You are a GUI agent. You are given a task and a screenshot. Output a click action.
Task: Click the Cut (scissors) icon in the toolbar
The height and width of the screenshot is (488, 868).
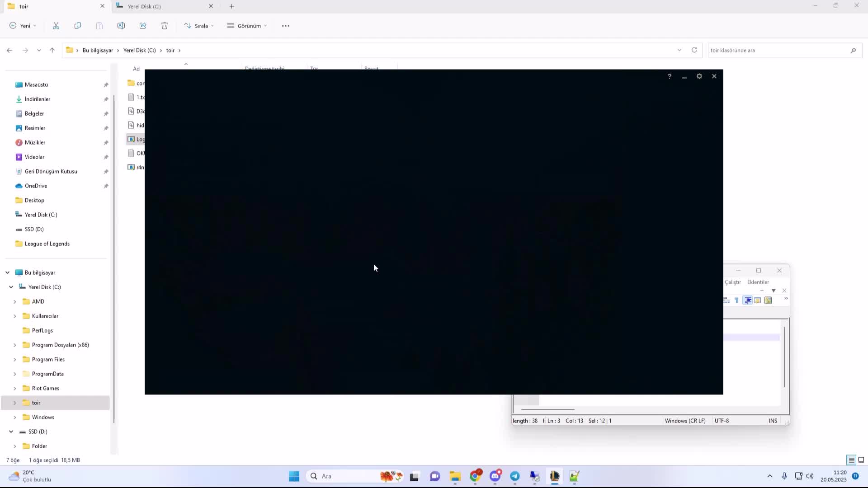click(x=56, y=26)
